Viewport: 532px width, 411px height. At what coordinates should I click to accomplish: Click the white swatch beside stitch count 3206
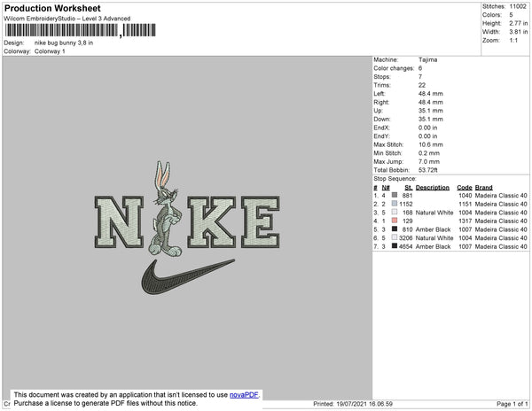[395, 237]
